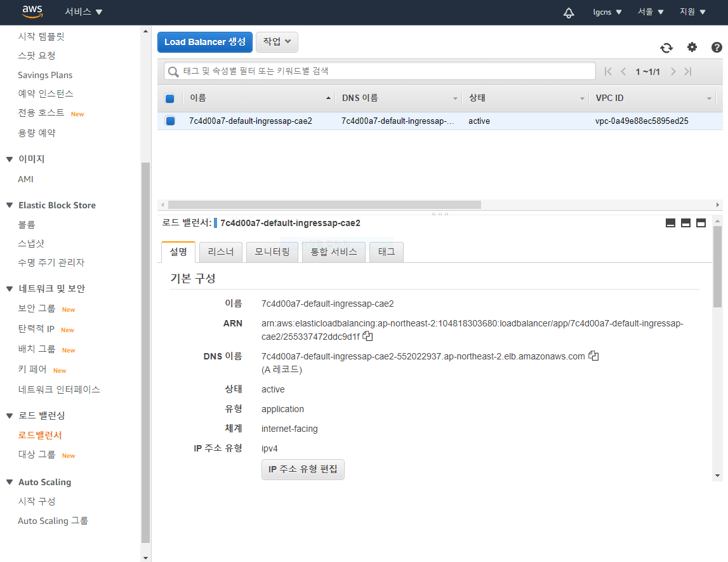This screenshot has width=728, height=562.
Task: Open 상태 column sort dropdown
Action: point(582,98)
